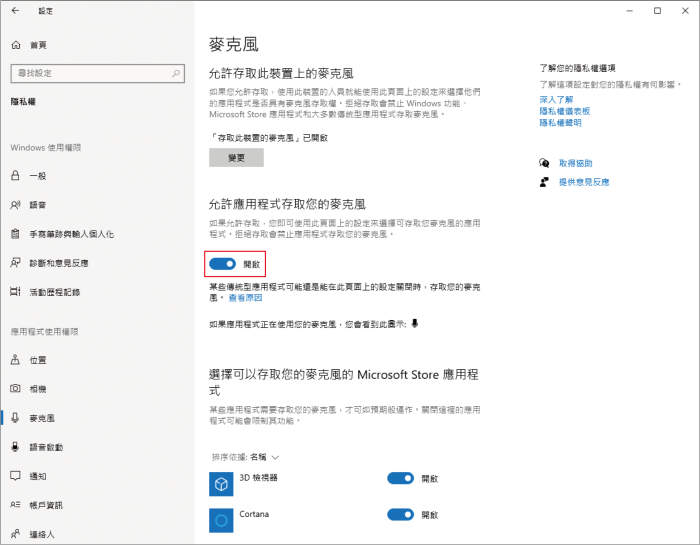
Task: Click the 首頁 home icon
Action: 15,45
